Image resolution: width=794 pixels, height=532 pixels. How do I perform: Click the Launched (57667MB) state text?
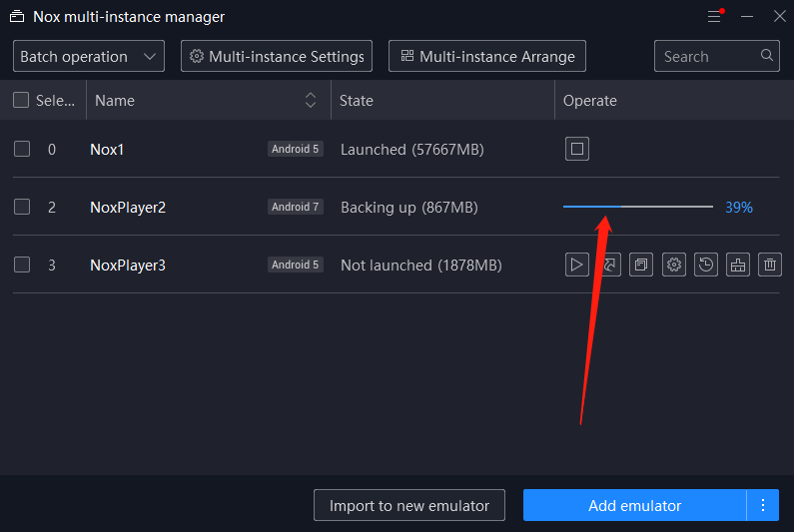(x=412, y=150)
